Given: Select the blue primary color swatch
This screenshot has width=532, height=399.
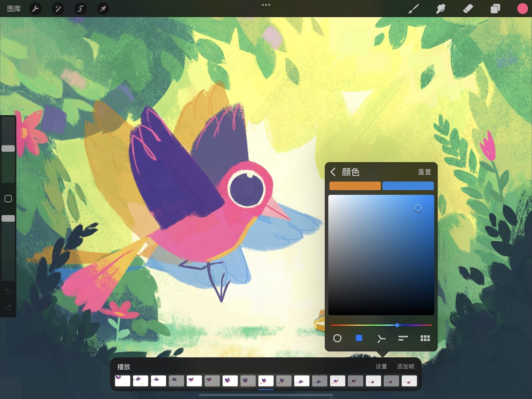Looking at the screenshot, I should pyautogui.click(x=408, y=186).
